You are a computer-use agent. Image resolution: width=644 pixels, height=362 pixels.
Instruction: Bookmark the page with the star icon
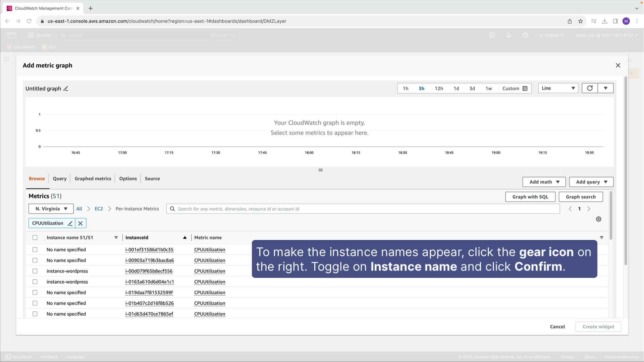coord(581,21)
